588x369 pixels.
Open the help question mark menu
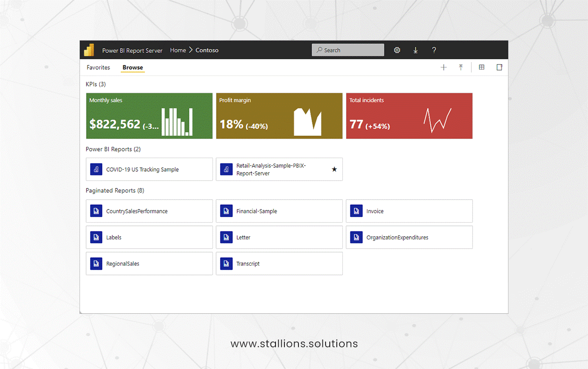tap(434, 50)
